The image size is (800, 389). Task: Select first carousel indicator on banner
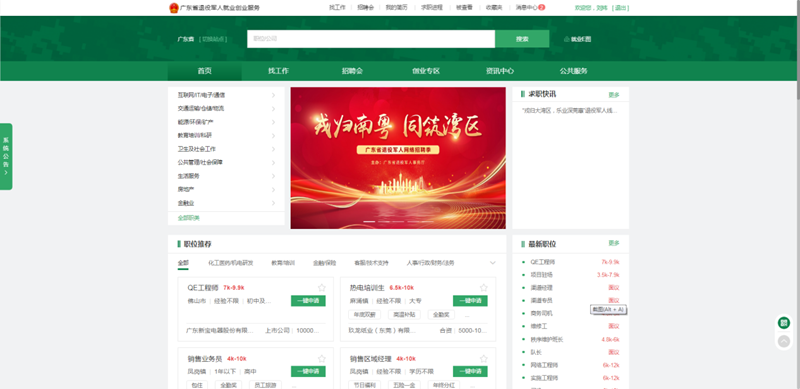(x=369, y=222)
